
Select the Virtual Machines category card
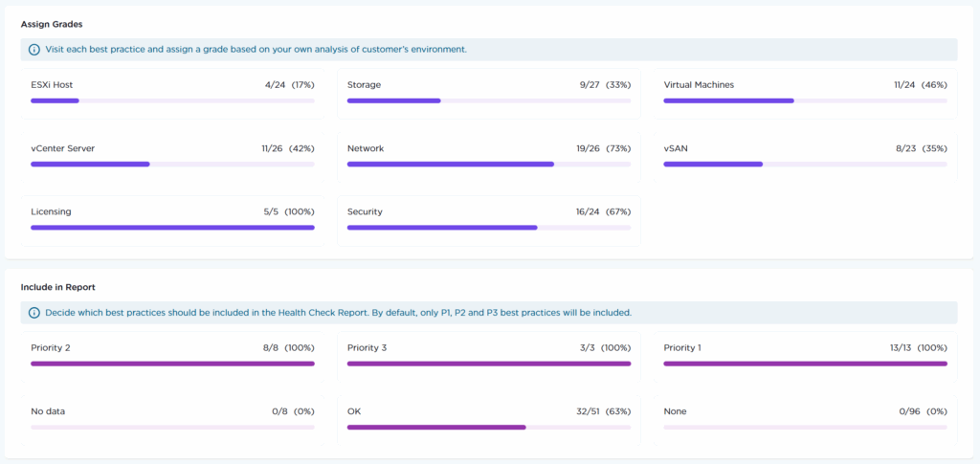coord(805,93)
